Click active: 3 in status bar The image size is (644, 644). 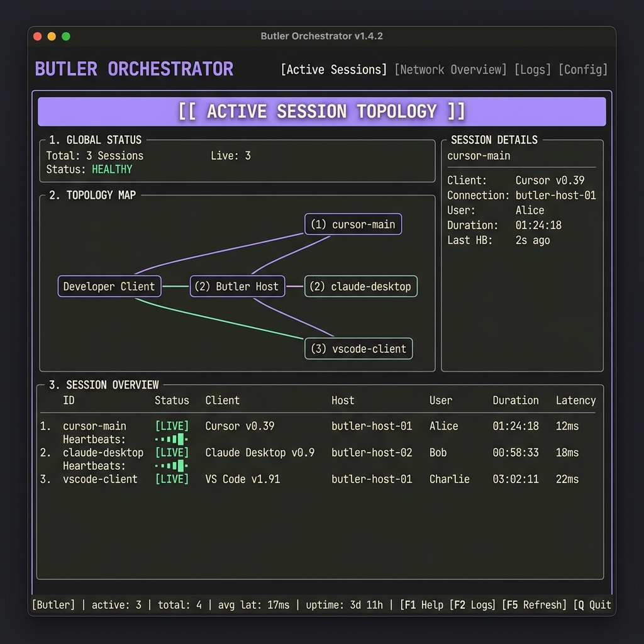(x=116, y=605)
